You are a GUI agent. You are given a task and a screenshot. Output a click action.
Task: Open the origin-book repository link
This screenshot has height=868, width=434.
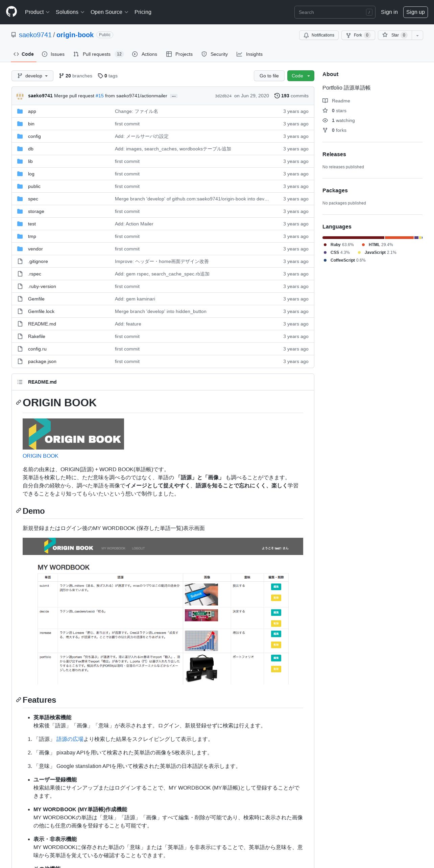(x=75, y=35)
